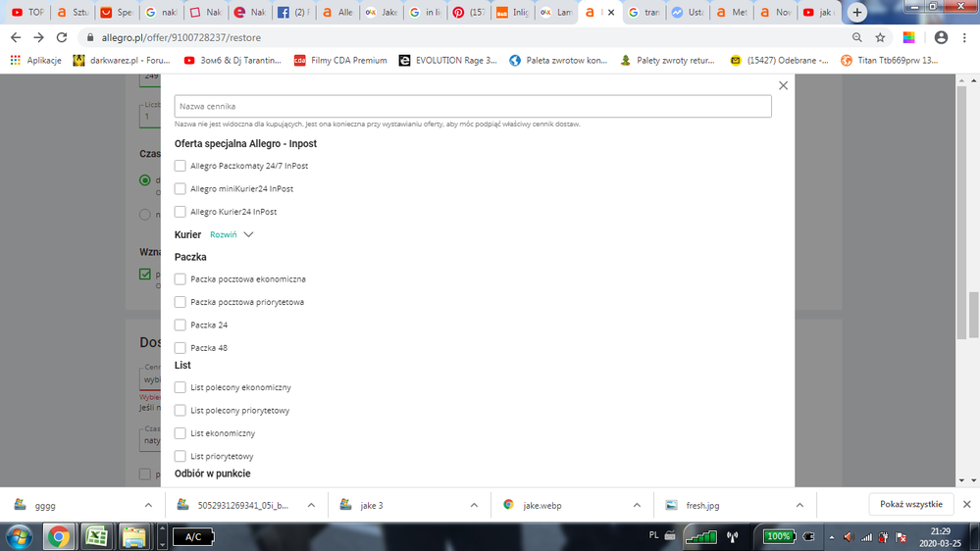
Task: Tick the Paczka 48 checkbox
Action: 180,348
